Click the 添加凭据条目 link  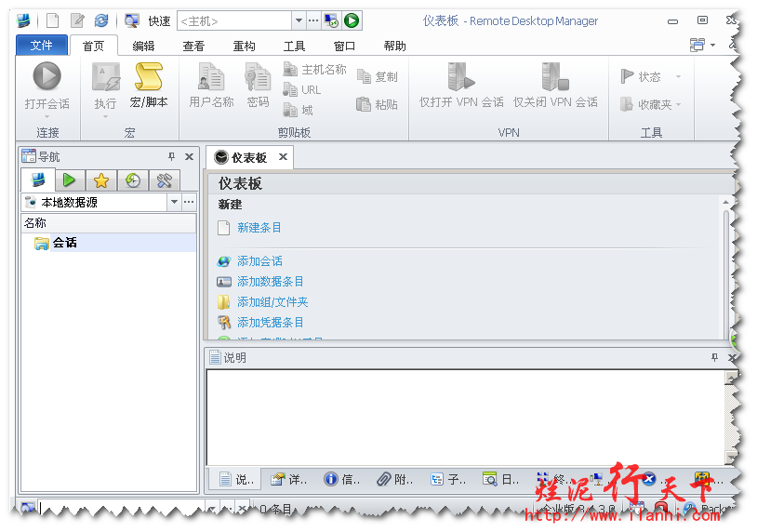tap(271, 323)
